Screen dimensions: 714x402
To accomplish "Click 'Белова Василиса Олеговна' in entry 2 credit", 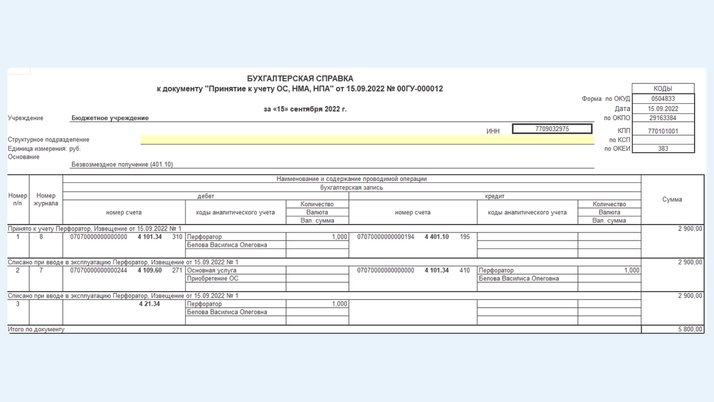I will point(519,279).
